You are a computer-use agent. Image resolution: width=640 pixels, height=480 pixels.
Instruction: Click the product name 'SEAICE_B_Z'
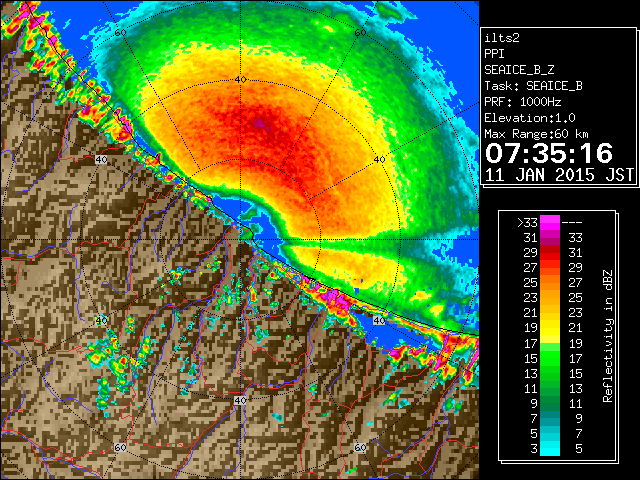[519, 70]
